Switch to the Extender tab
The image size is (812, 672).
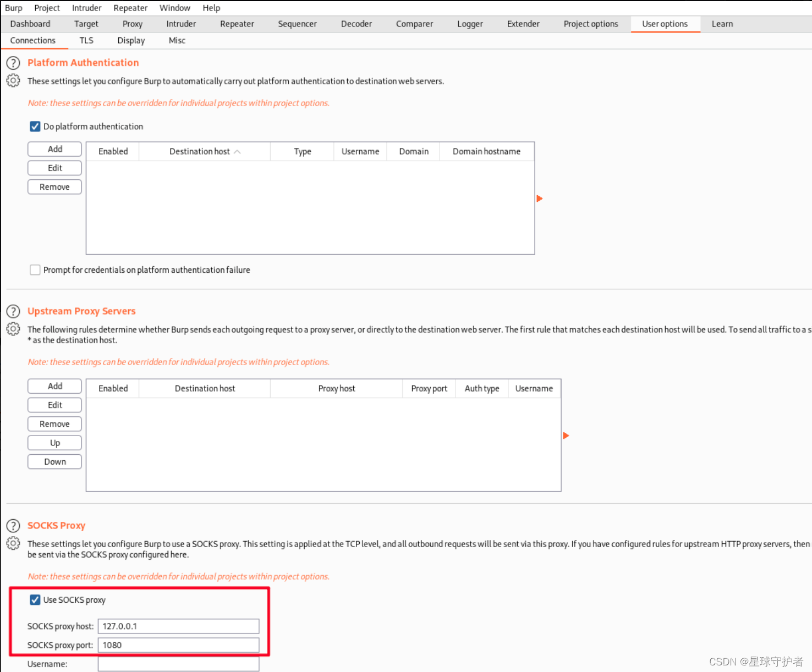coord(524,24)
